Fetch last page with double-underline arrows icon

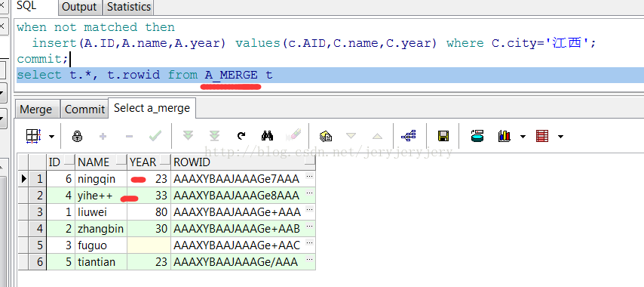tap(214, 136)
